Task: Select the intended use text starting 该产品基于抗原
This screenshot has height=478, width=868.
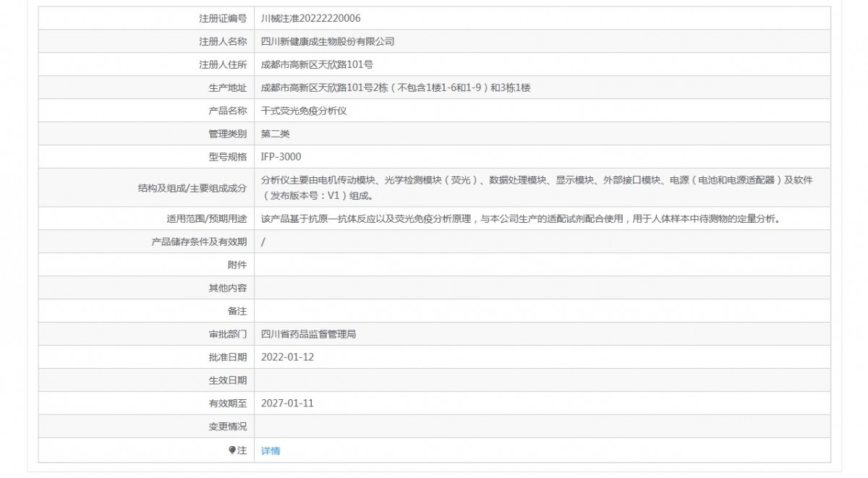Action: [521, 218]
